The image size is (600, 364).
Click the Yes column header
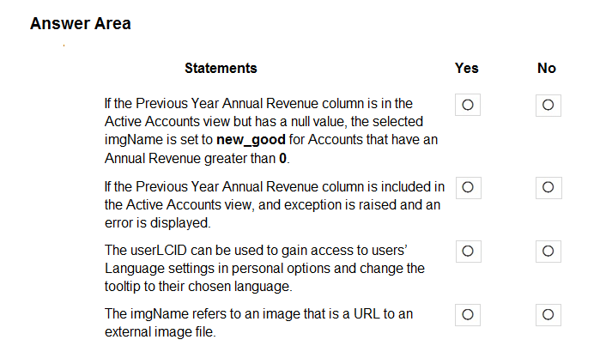pos(466,68)
